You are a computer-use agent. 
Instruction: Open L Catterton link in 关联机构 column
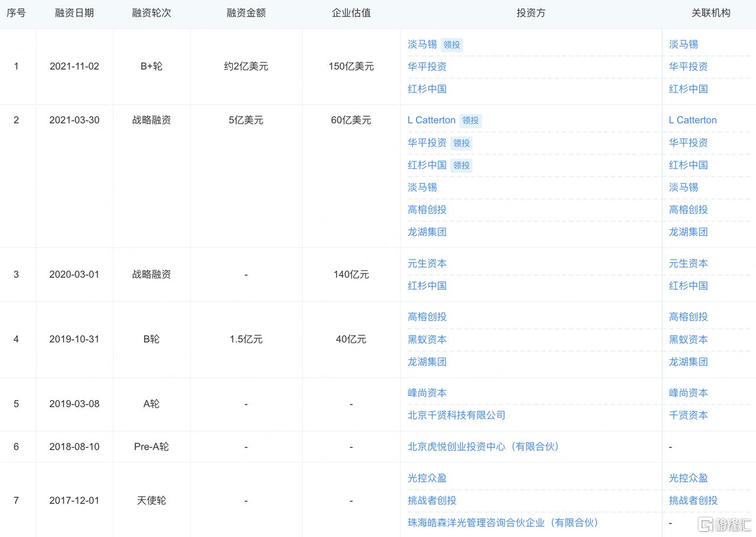(693, 120)
